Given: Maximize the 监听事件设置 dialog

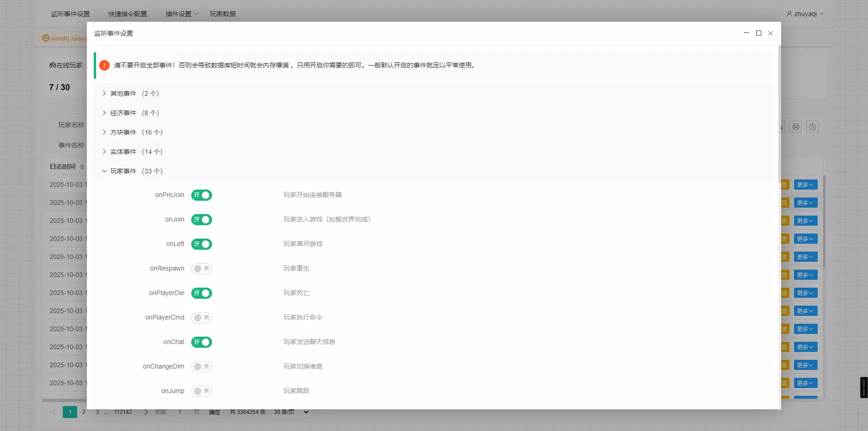Looking at the screenshot, I should pos(759,33).
